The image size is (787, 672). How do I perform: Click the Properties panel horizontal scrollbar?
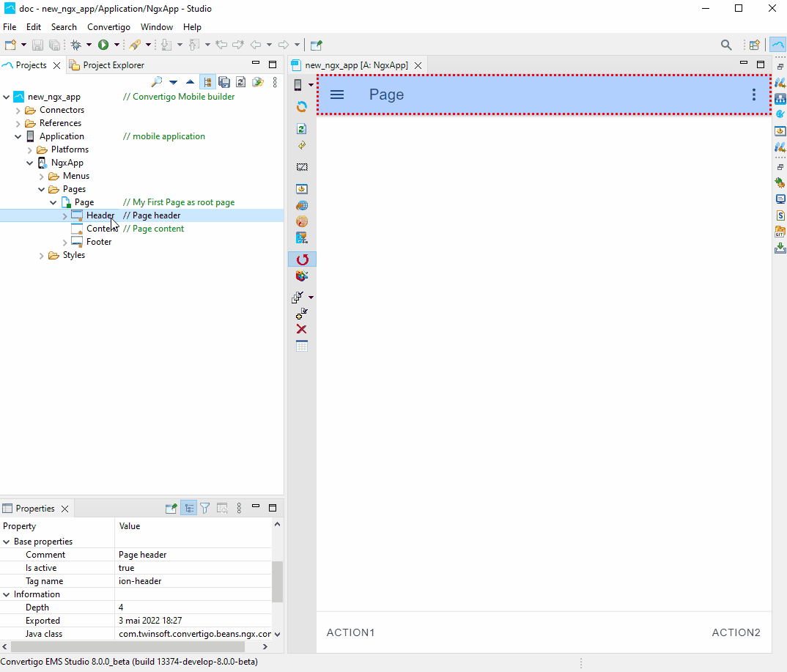pos(128,646)
